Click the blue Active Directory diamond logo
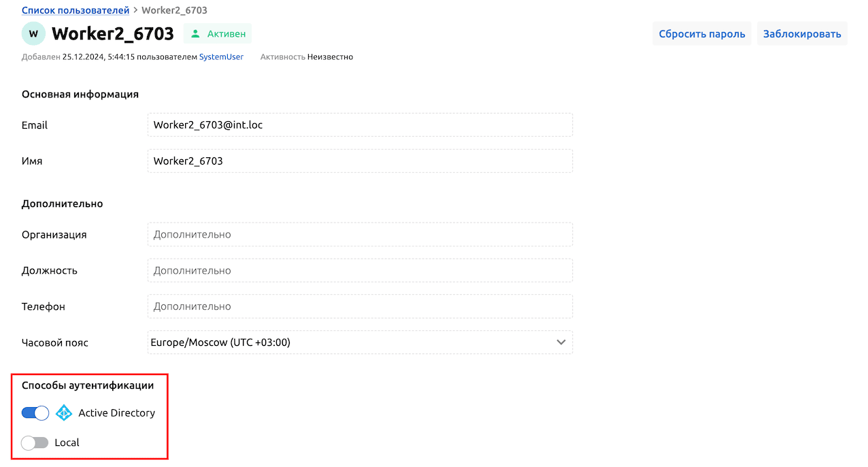 click(64, 413)
